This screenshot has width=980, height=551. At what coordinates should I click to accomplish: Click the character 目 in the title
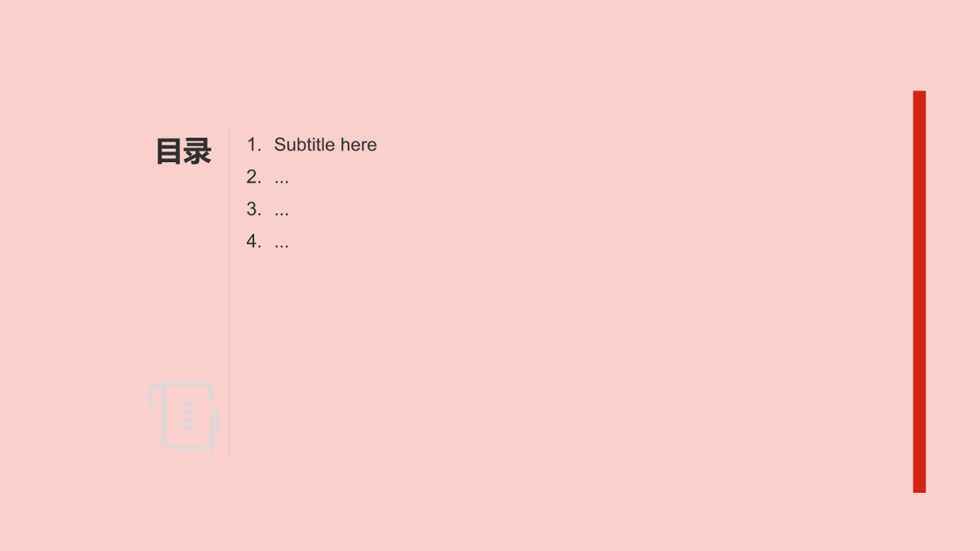(170, 152)
